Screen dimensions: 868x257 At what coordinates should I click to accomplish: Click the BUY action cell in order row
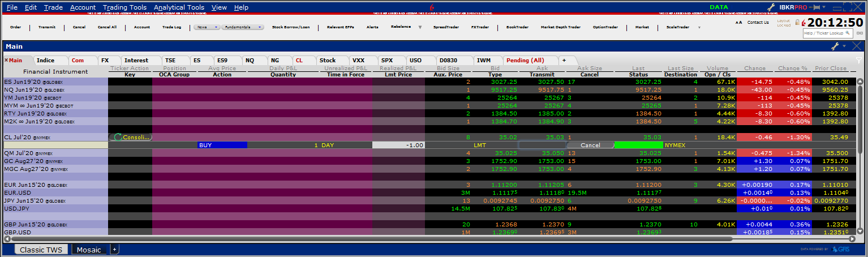click(x=222, y=145)
